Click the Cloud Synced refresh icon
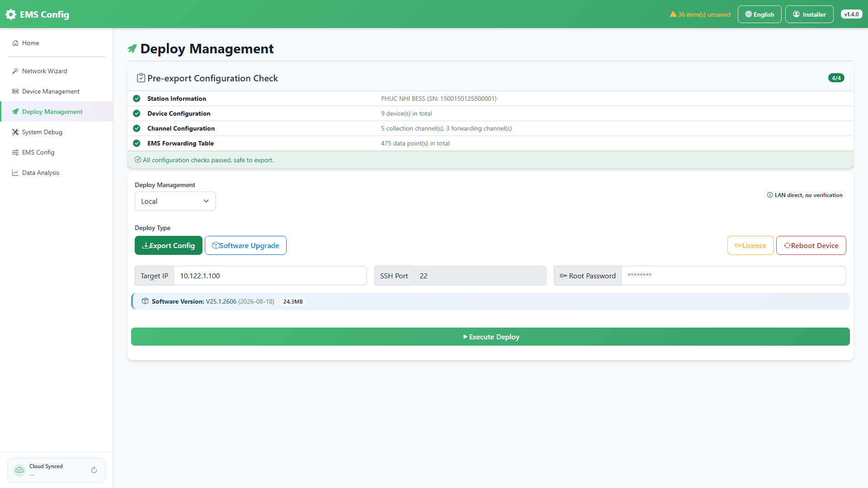The width and height of the screenshot is (868, 488). pos(94,470)
